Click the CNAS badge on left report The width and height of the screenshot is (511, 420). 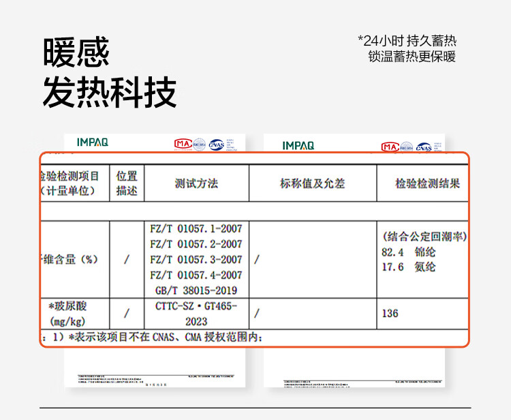click(216, 144)
